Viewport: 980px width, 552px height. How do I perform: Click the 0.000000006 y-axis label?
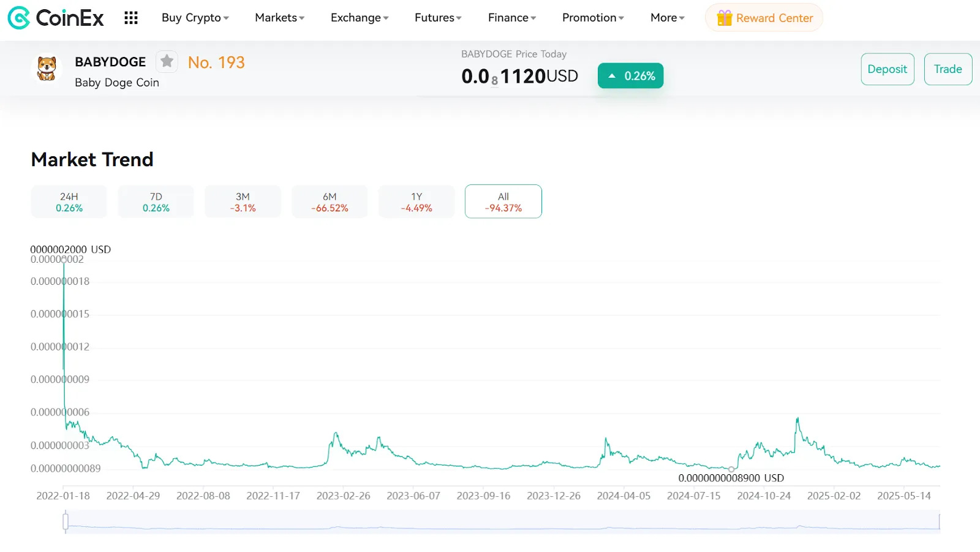coord(60,412)
